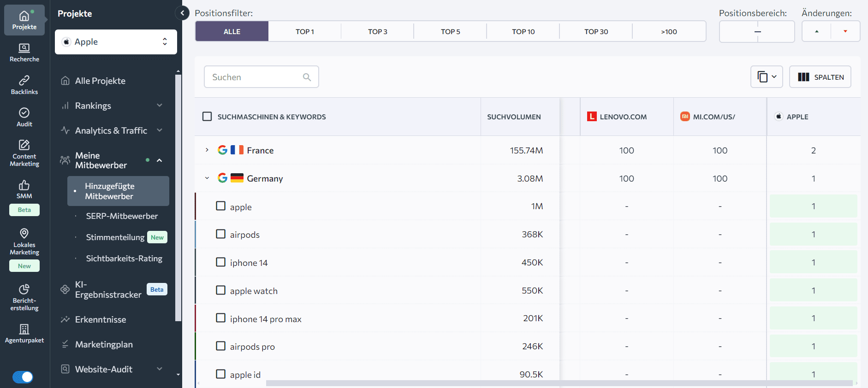Click Positionsbereich range field
Screen dimensions: 868x388
click(757, 31)
